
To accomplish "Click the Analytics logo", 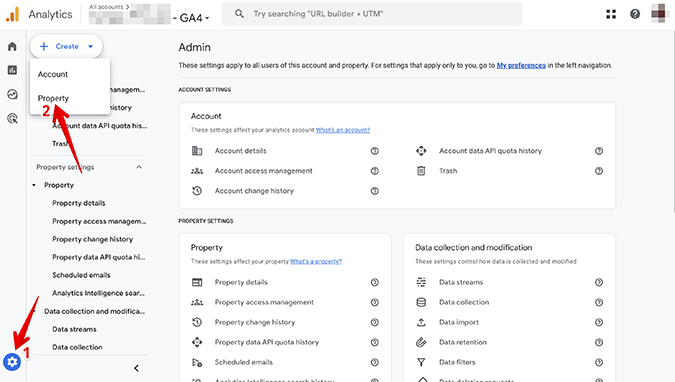I will pos(13,14).
